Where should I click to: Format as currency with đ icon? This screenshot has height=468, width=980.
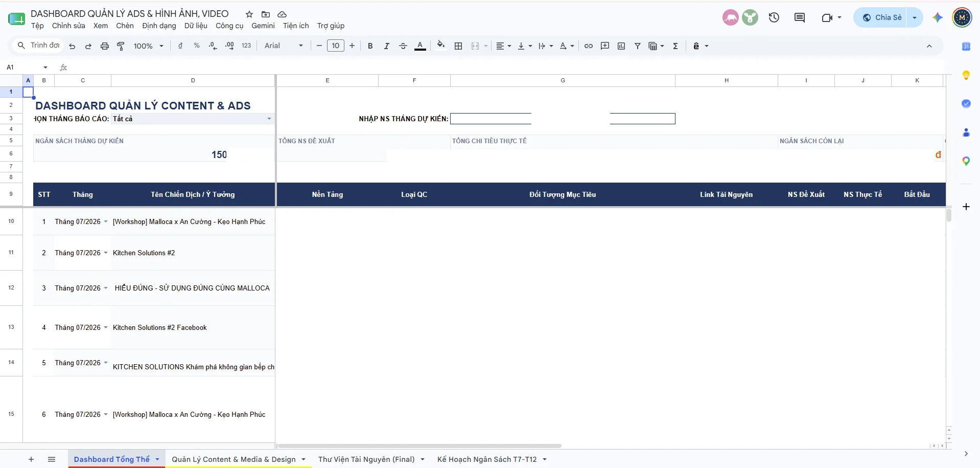click(x=180, y=46)
